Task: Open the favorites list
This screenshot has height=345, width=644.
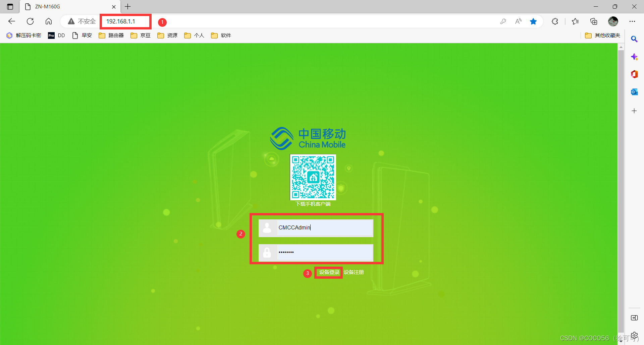Action: [575, 21]
